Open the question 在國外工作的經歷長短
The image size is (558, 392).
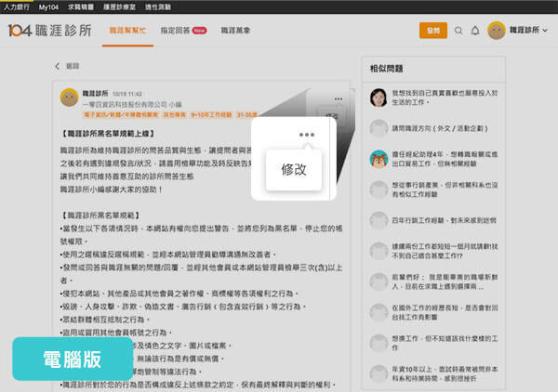click(x=445, y=312)
